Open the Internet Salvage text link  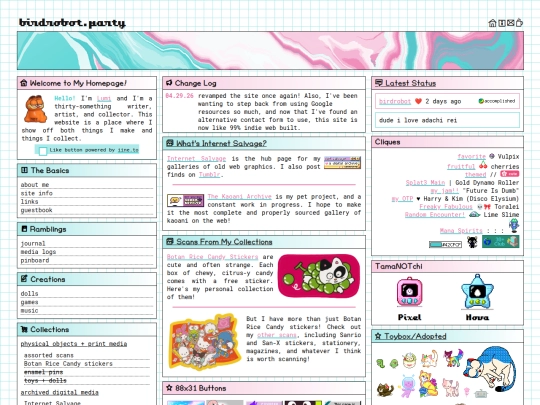pyautogui.click(x=197, y=158)
